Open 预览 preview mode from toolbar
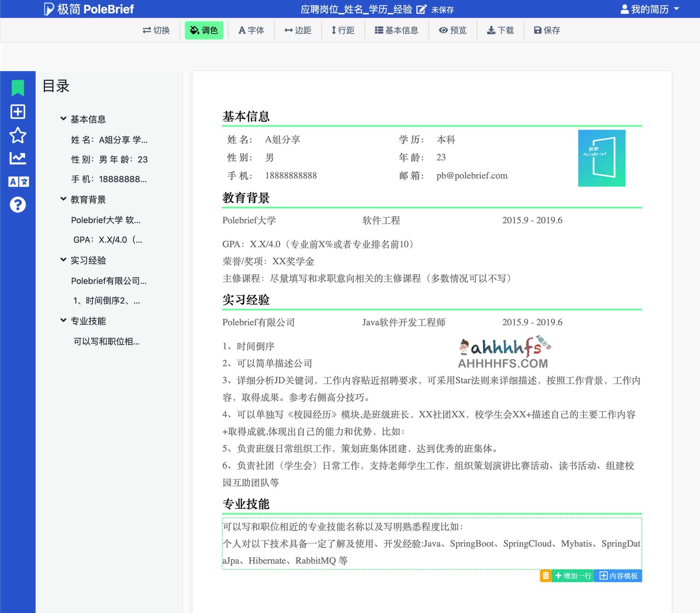Screen dimensions: 700x613 [453, 30]
